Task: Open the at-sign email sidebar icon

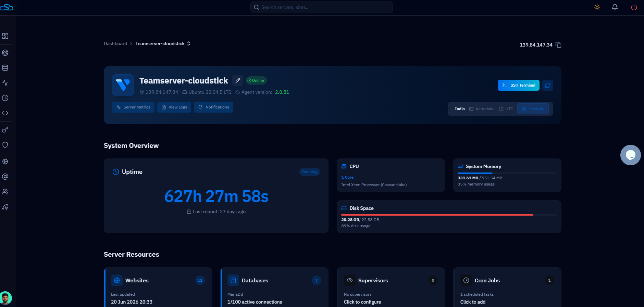Action: [5, 177]
